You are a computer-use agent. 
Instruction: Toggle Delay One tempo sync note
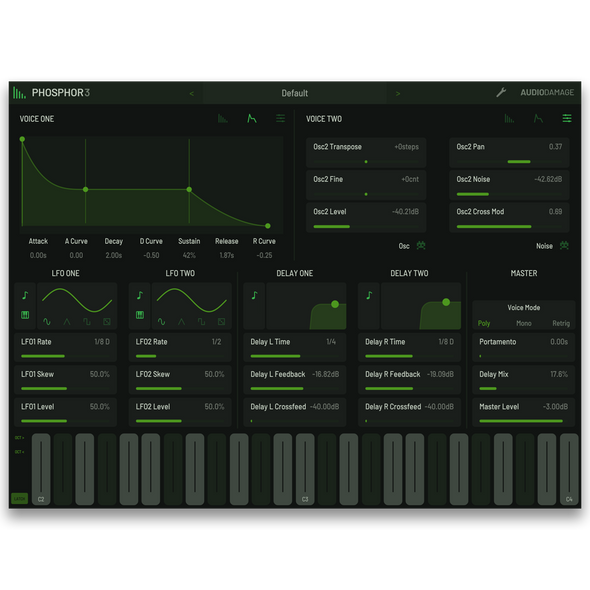tap(255, 295)
